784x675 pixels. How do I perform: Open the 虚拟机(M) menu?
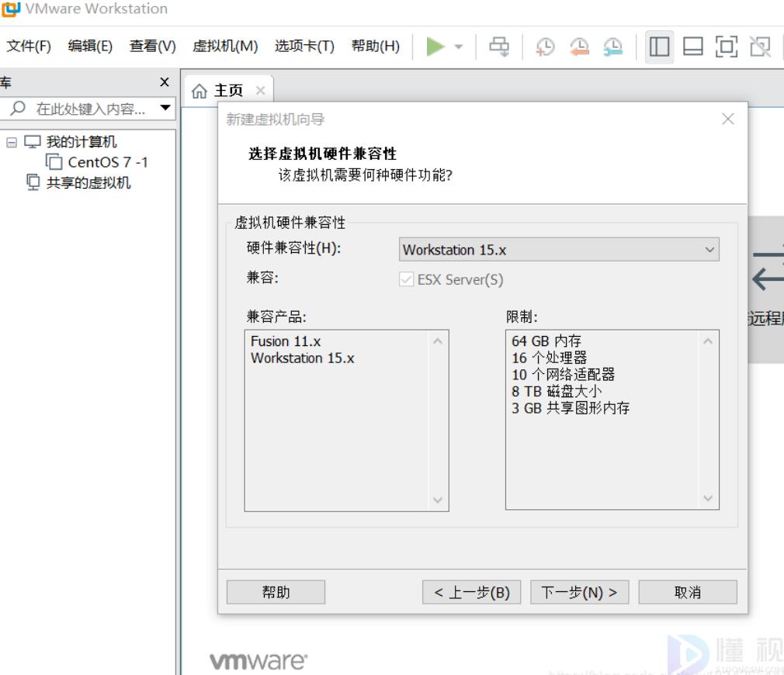[x=225, y=47]
